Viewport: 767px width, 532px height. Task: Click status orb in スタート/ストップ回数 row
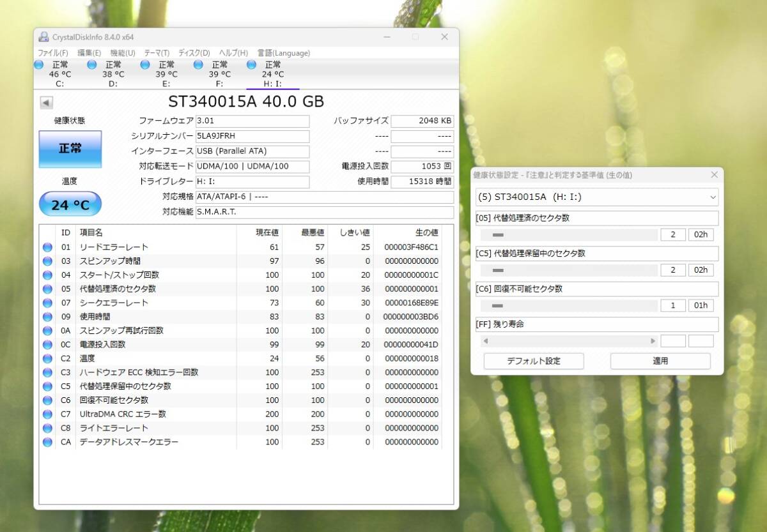[x=47, y=275]
